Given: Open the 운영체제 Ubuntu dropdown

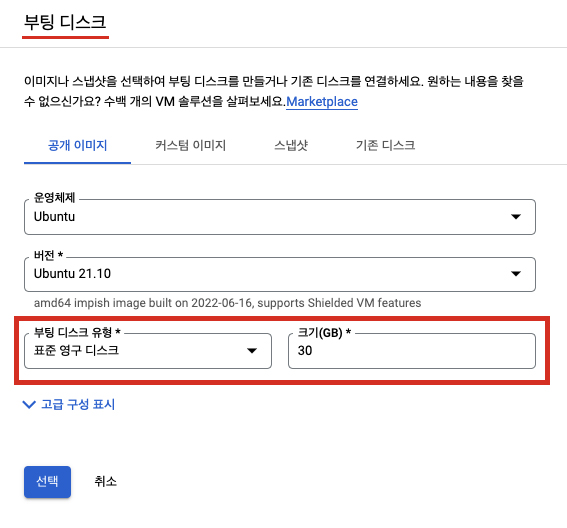Looking at the screenshot, I should click(280, 217).
